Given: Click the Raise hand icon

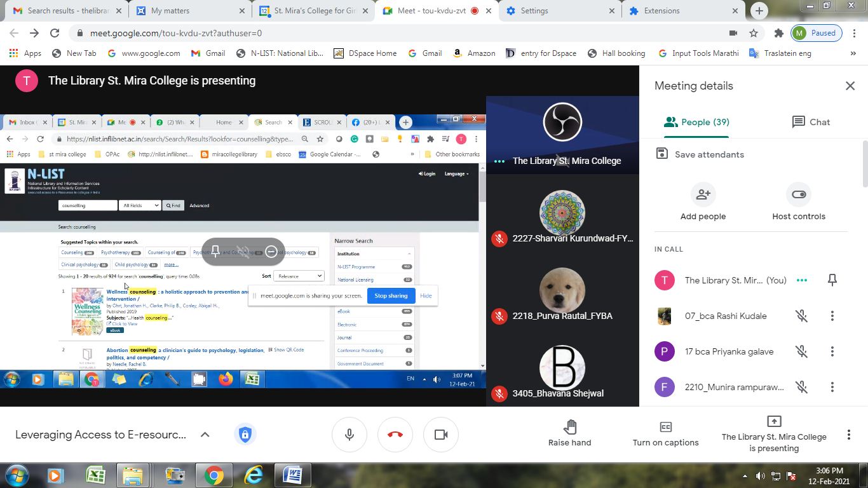Looking at the screenshot, I should [569, 426].
